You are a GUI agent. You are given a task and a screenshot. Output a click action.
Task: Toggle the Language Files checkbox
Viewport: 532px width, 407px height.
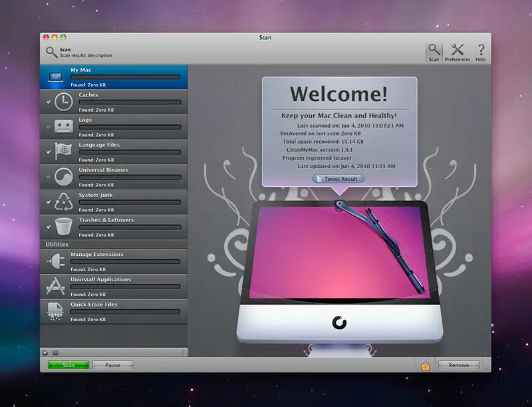pyautogui.click(x=49, y=152)
